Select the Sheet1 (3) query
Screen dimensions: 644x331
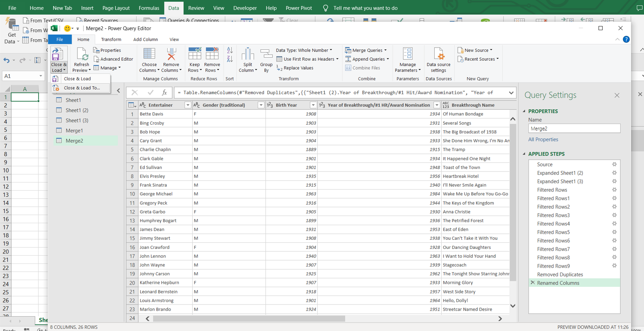click(x=77, y=120)
